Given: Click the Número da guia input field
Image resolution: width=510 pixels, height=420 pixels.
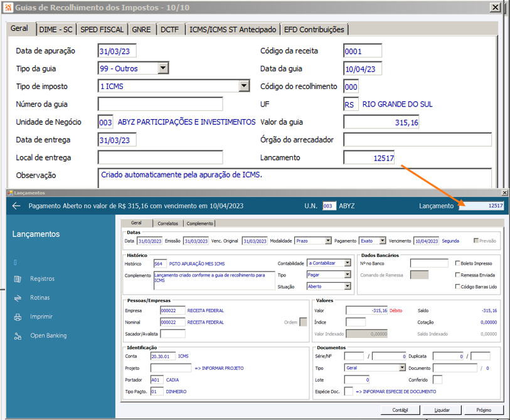Looking at the screenshot, I should [x=161, y=104].
